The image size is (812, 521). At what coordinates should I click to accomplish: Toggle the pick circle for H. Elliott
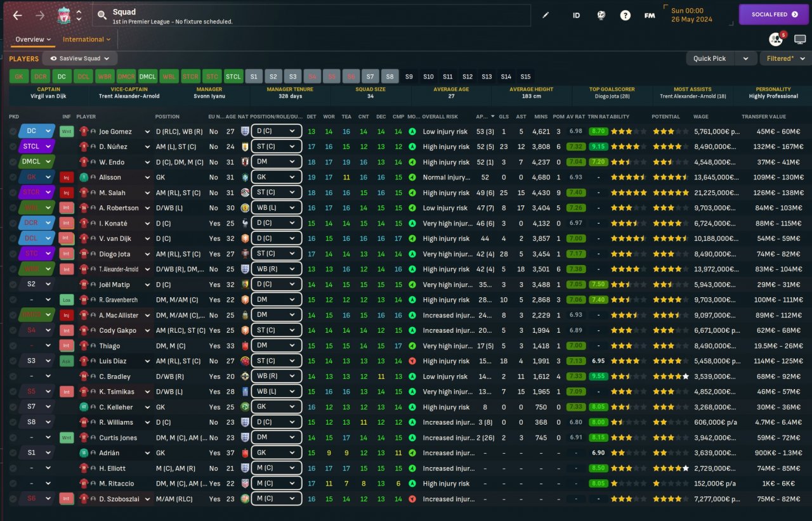click(13, 468)
